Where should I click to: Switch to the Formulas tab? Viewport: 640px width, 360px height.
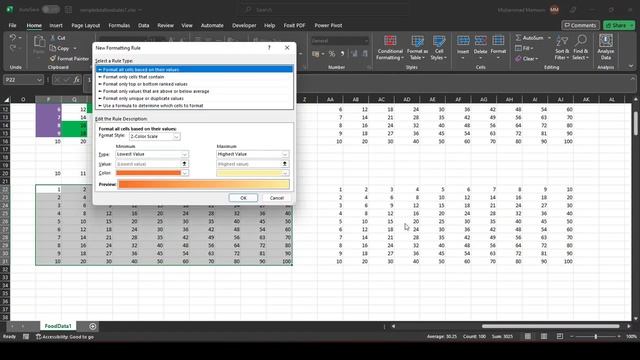point(119,25)
